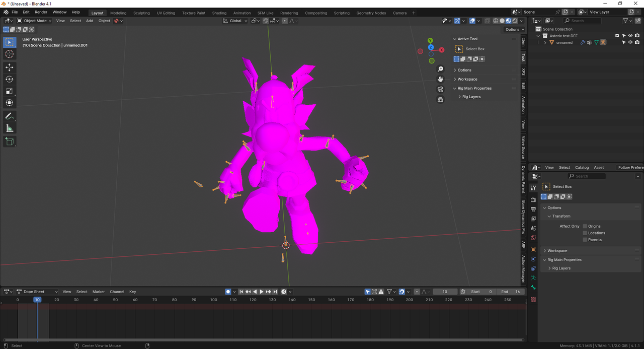Open the View Layer properties tab icon
644x349 pixels.
click(x=533, y=219)
